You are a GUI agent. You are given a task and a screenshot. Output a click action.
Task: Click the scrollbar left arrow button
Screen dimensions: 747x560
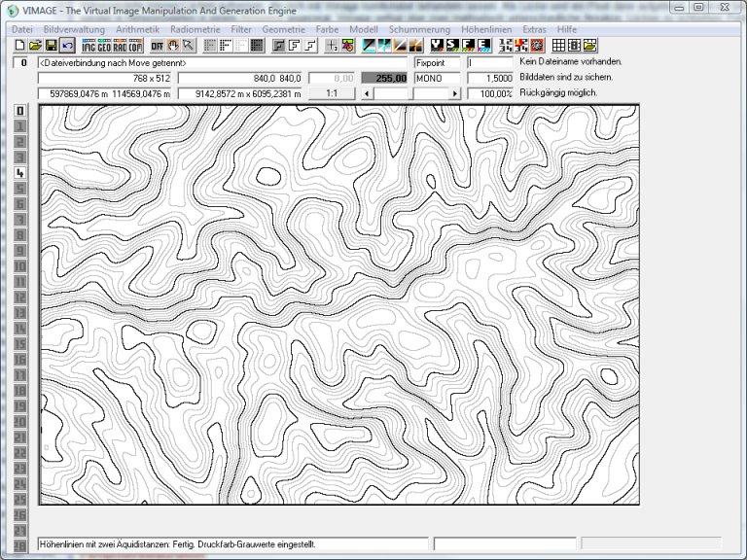366,93
